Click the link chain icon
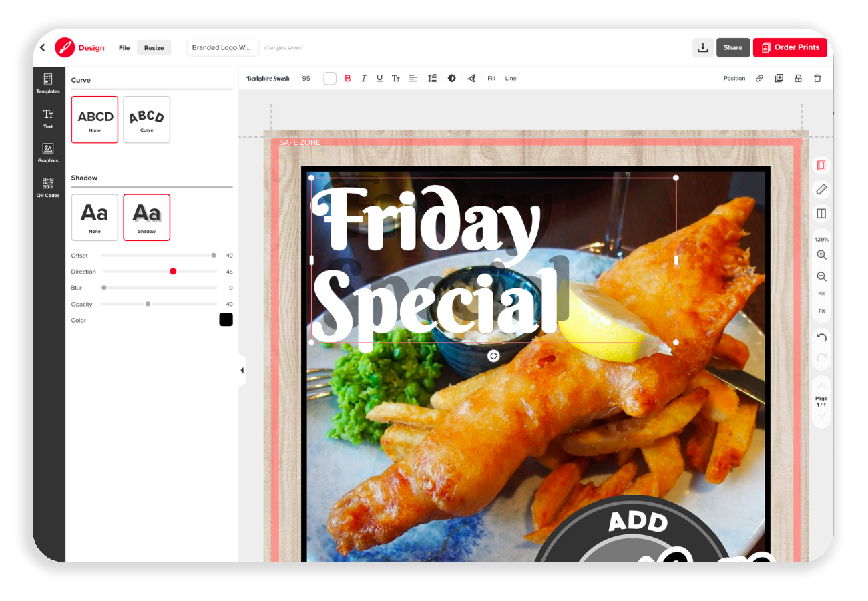Screen dimensions: 868x601 tap(759, 78)
